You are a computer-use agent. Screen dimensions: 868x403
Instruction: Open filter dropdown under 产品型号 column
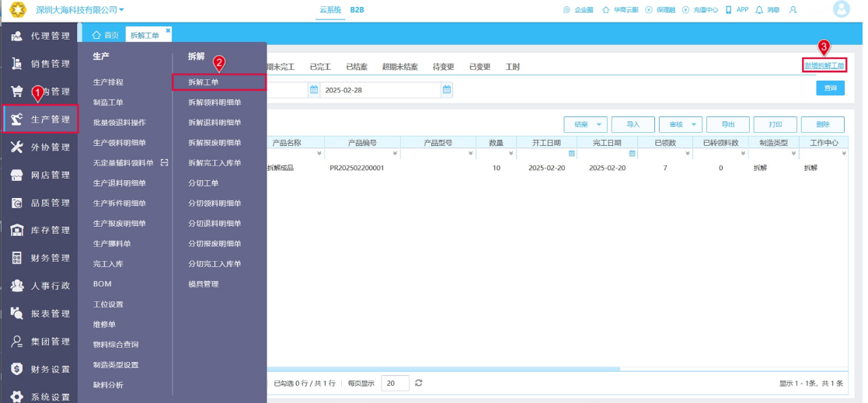point(471,153)
